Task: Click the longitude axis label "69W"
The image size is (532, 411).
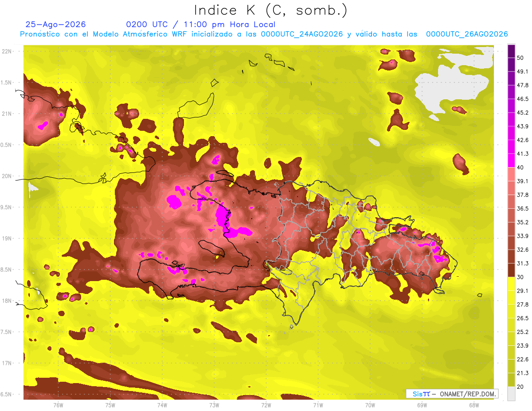Action: [x=422, y=405]
